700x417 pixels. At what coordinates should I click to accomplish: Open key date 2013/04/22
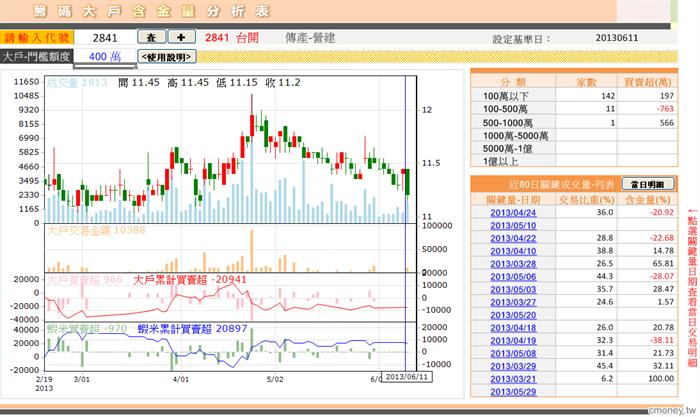513,238
